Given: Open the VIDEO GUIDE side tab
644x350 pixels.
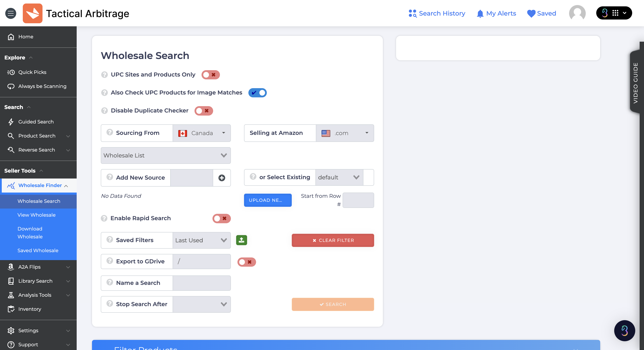Looking at the screenshot, I should pyautogui.click(x=636, y=83).
